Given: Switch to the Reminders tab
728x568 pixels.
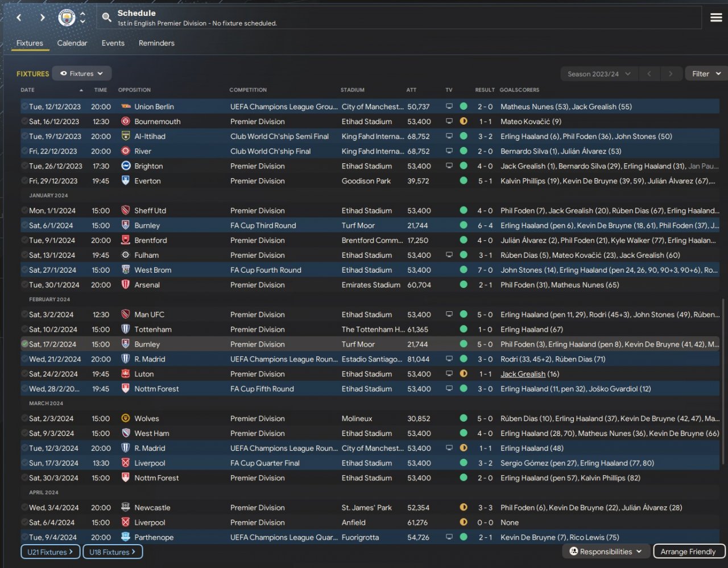Looking at the screenshot, I should (x=156, y=43).
